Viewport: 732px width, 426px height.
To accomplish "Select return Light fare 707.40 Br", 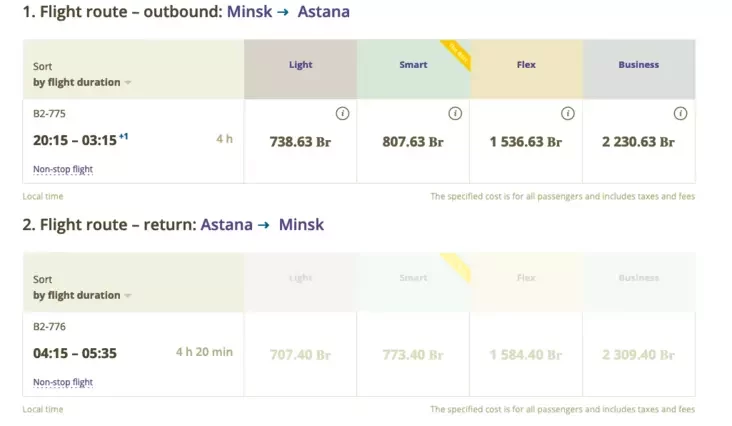I will pyautogui.click(x=300, y=354).
